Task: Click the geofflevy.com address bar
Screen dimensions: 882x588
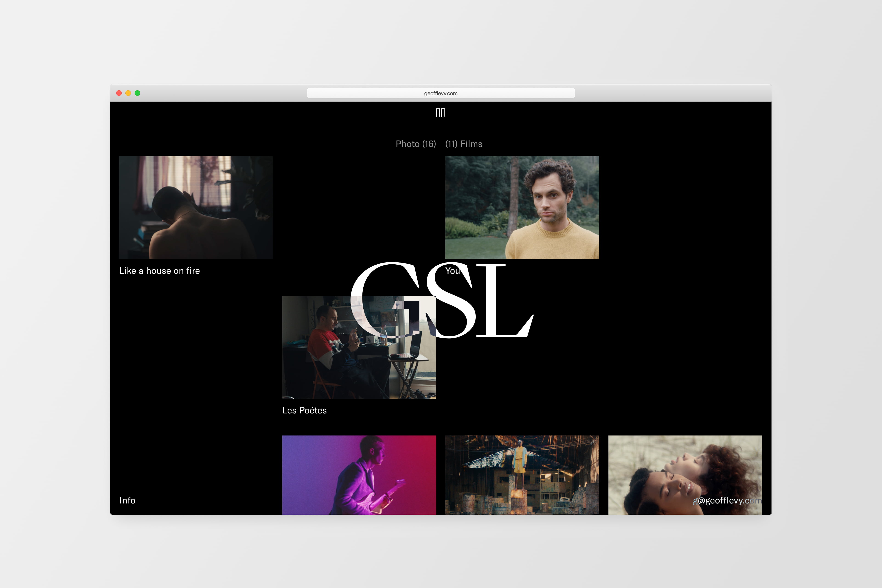Action: [441, 93]
